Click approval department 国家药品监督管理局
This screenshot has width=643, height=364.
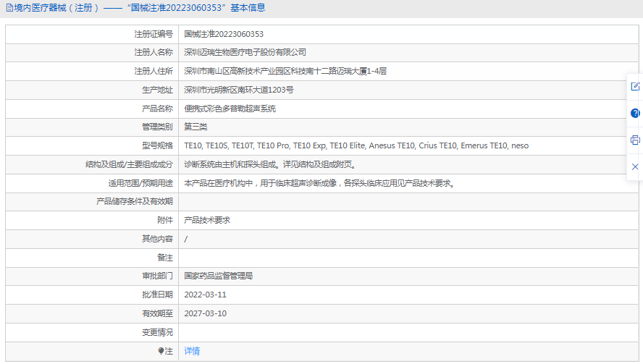[x=219, y=276]
